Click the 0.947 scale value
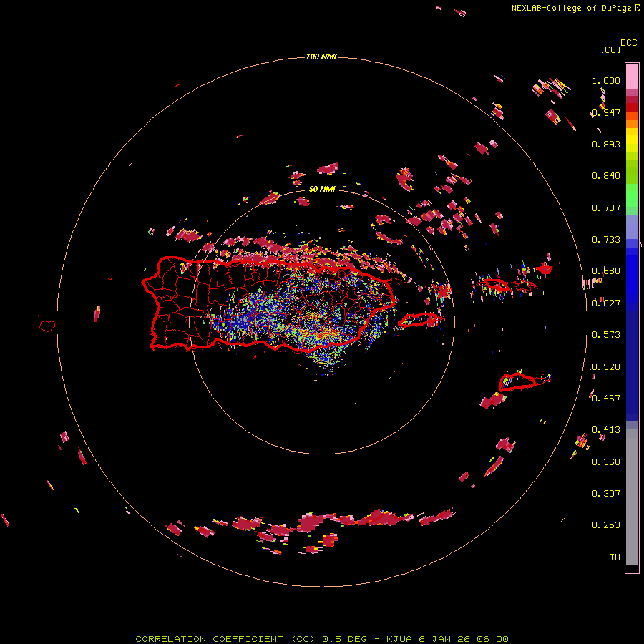Screen dimensions: 644x644 (606, 112)
